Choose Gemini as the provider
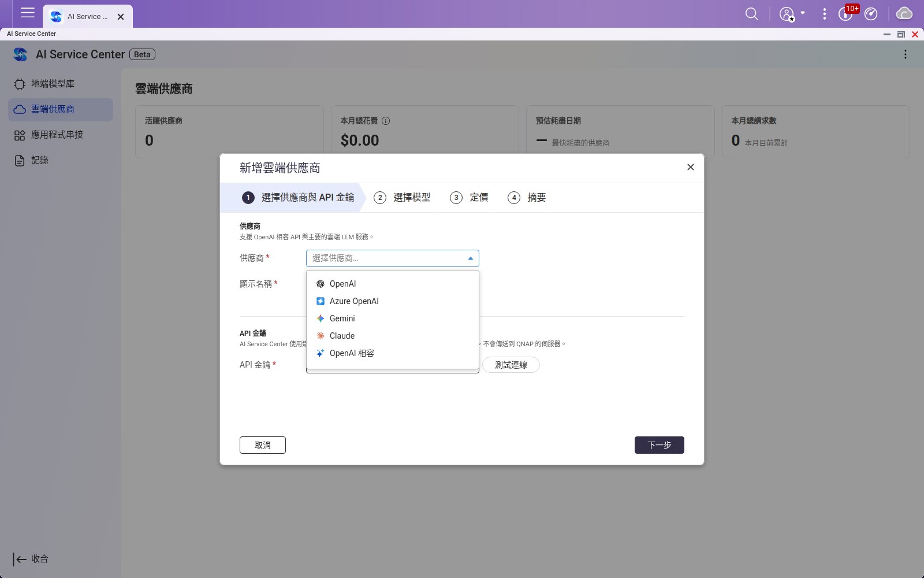Viewport: 924px width, 578px height. click(393, 318)
